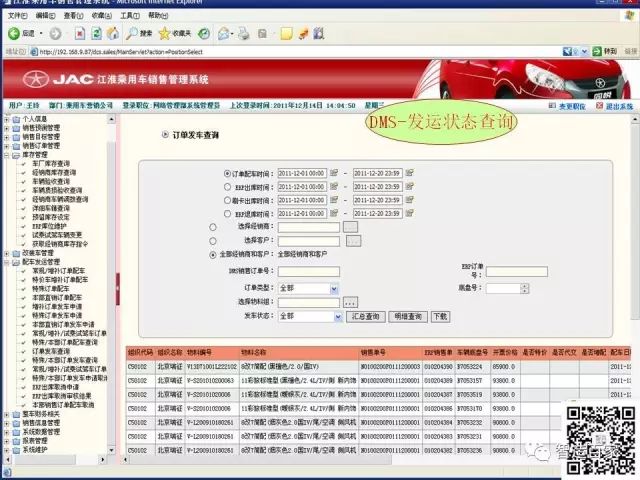
Task: Click the green 转到 go arrow
Action: (x=597, y=51)
